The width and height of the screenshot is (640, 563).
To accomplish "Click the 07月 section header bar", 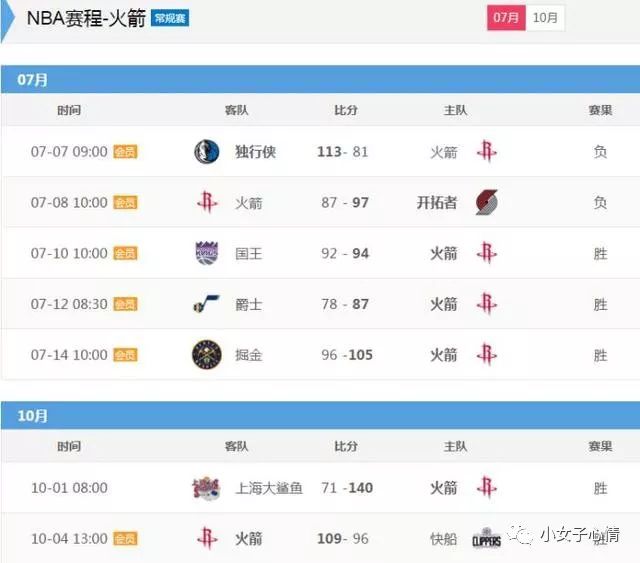I will click(x=320, y=79).
